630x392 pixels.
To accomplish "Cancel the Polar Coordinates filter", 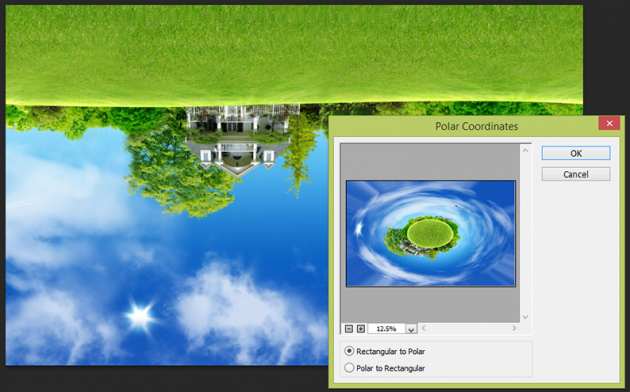I will 576,174.
